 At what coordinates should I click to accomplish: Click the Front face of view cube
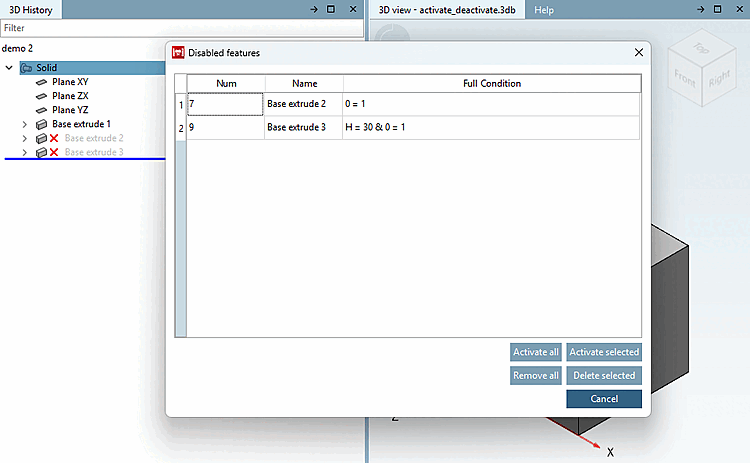click(x=684, y=79)
